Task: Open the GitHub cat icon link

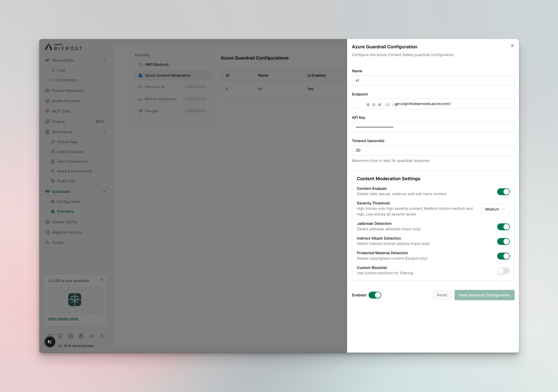Action: (60, 336)
